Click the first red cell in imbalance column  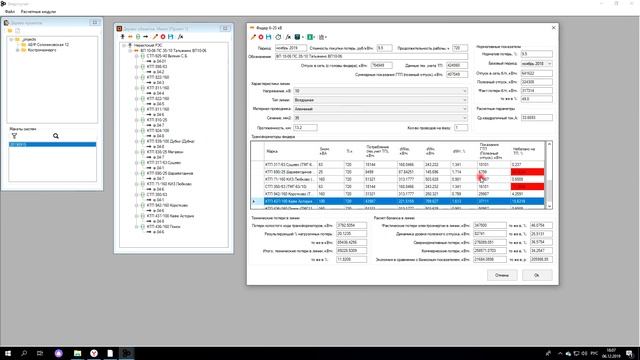(x=527, y=172)
